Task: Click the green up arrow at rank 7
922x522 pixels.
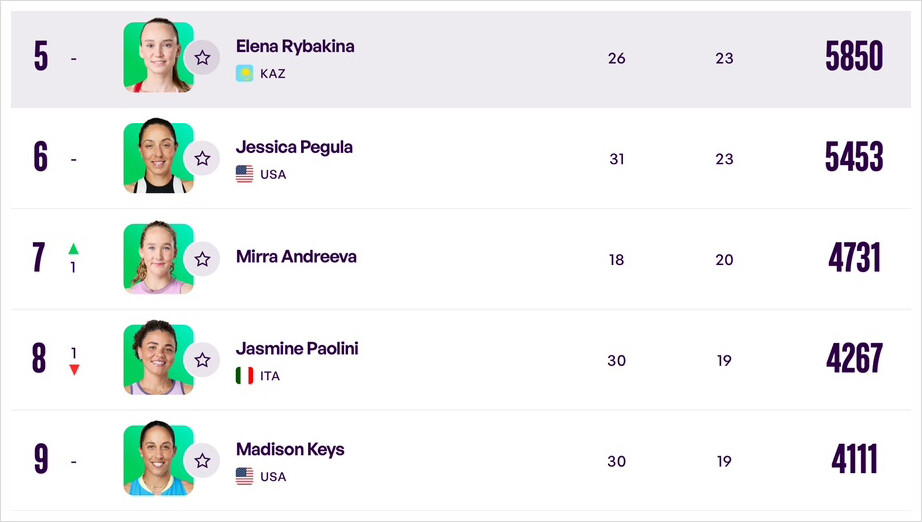Action: tap(73, 248)
